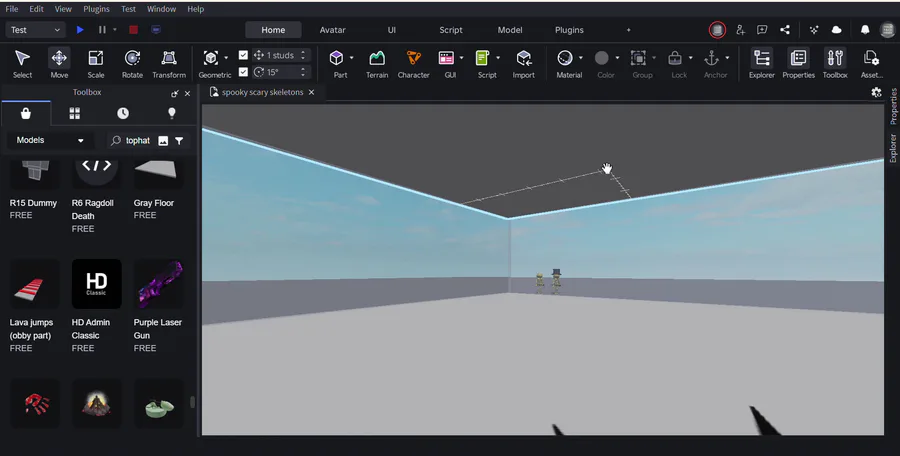Open the Plugins menu in menu bar
The image size is (900, 456).
point(96,9)
